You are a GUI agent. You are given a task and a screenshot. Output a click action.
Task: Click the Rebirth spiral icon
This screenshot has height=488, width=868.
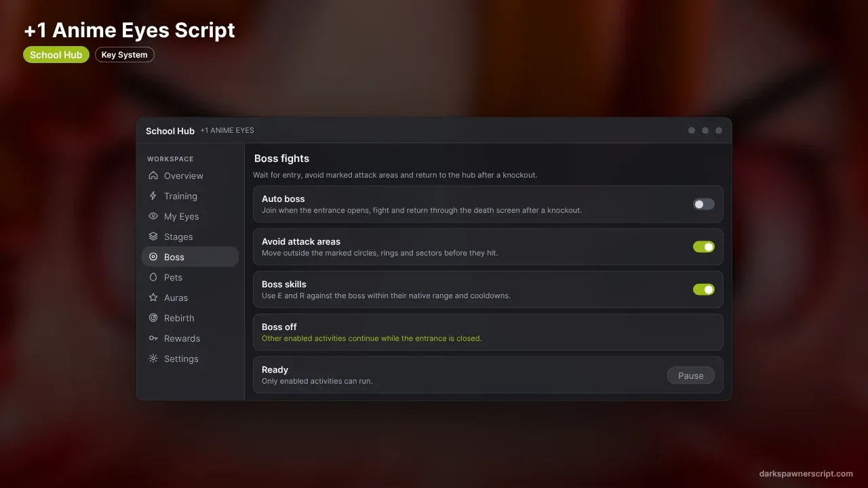(153, 318)
